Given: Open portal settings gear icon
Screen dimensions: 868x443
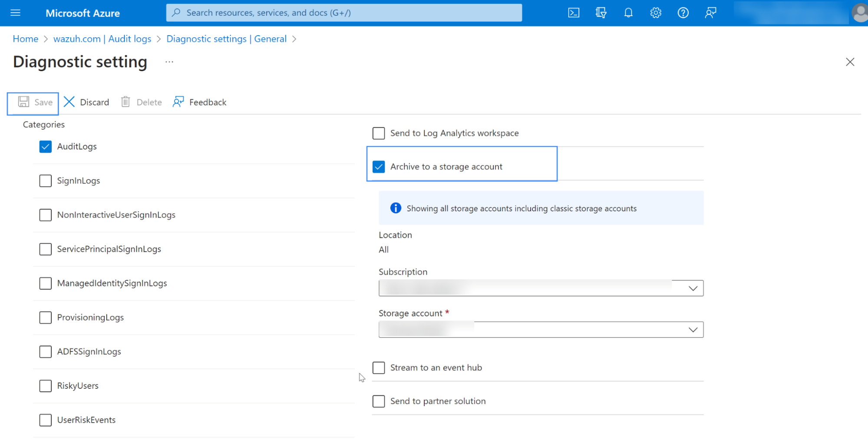Looking at the screenshot, I should pos(656,13).
